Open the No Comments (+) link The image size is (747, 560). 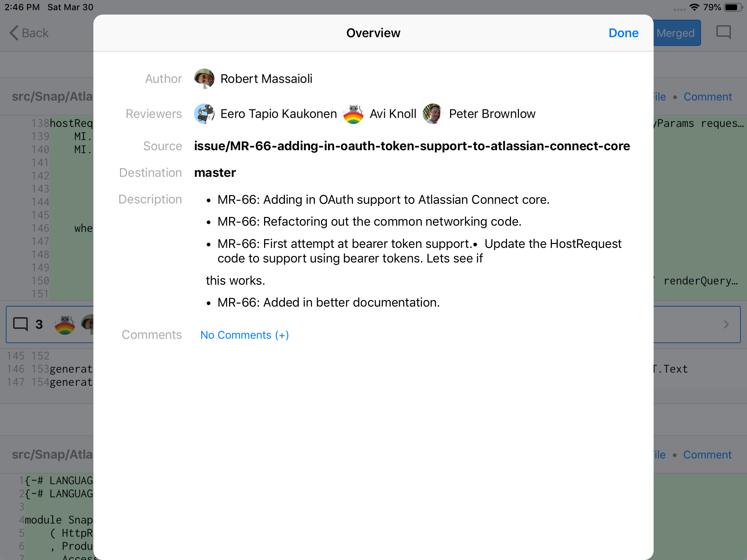tap(244, 335)
